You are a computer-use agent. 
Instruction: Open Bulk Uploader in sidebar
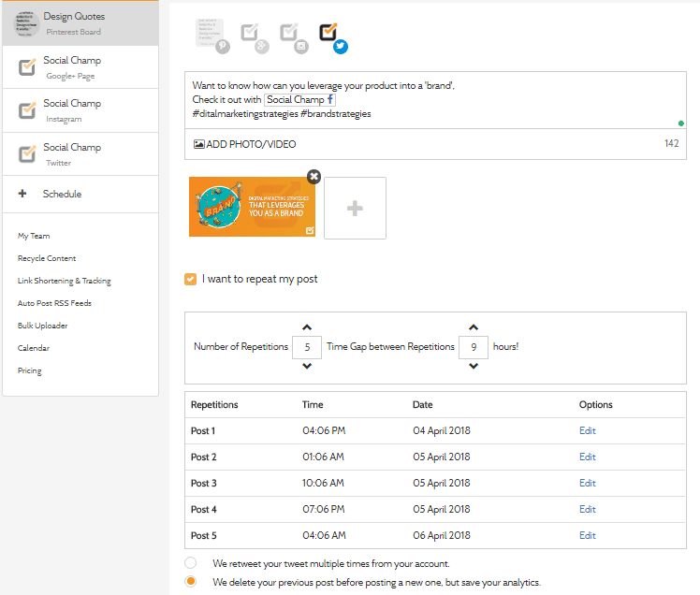43,326
